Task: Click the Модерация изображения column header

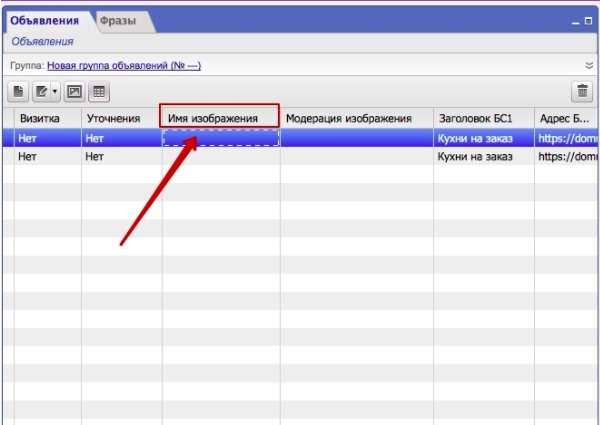Action: [x=348, y=118]
